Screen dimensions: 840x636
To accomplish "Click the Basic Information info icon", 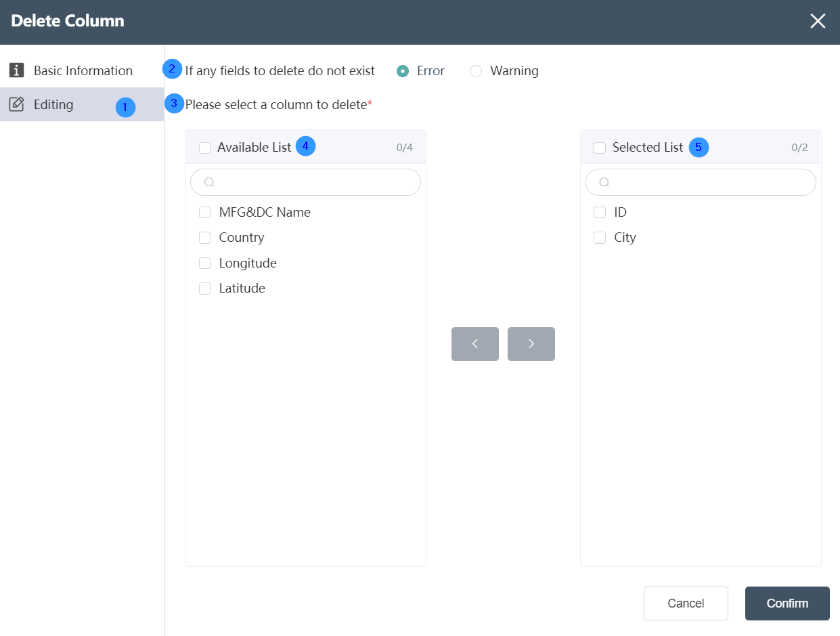I will [16, 70].
